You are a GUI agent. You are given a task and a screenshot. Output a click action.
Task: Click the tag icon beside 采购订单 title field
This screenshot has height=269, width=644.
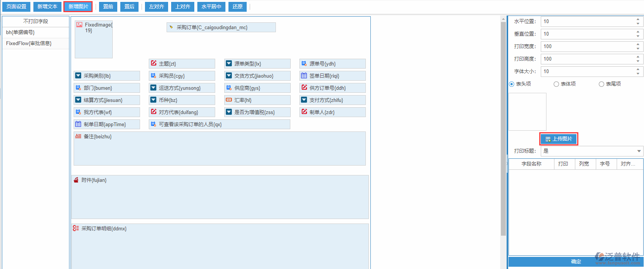click(x=171, y=27)
